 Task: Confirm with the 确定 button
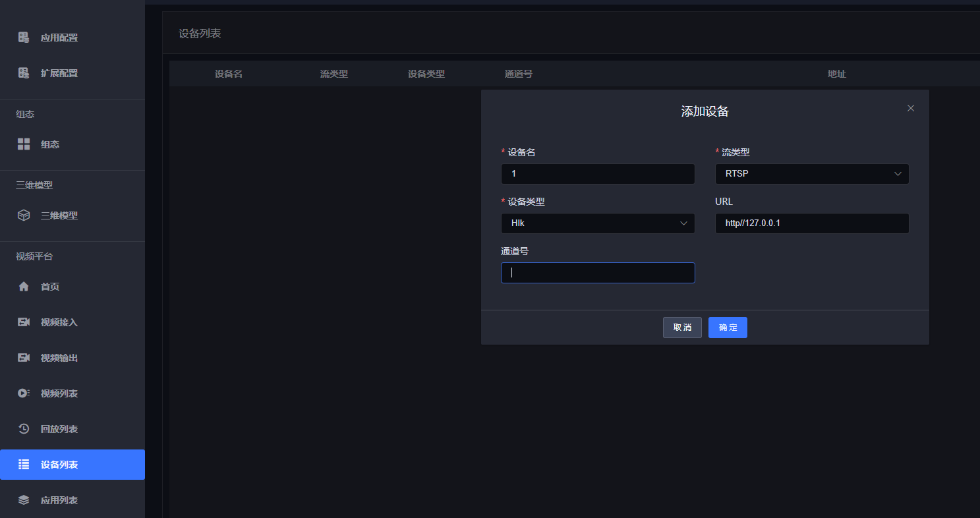click(728, 328)
